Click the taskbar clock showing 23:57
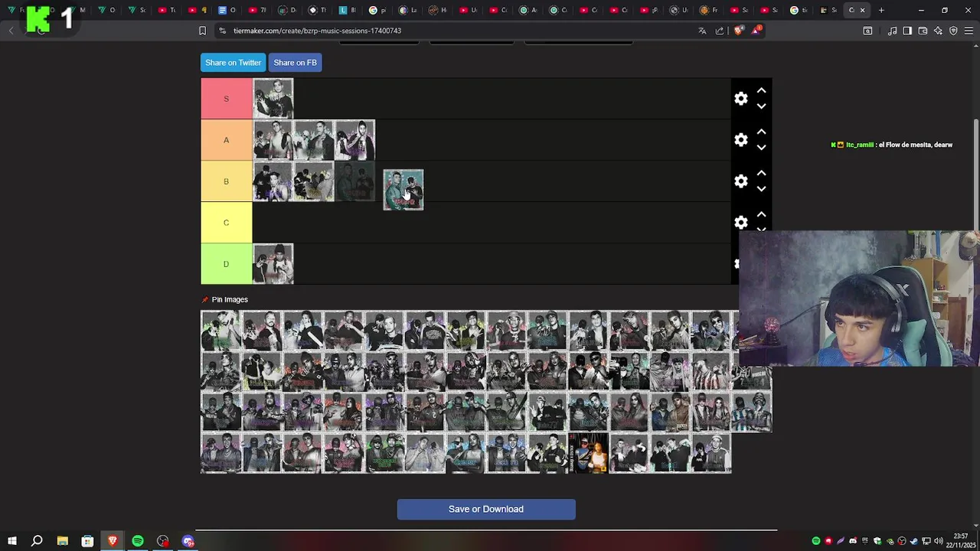The width and height of the screenshot is (980, 551). click(x=962, y=540)
